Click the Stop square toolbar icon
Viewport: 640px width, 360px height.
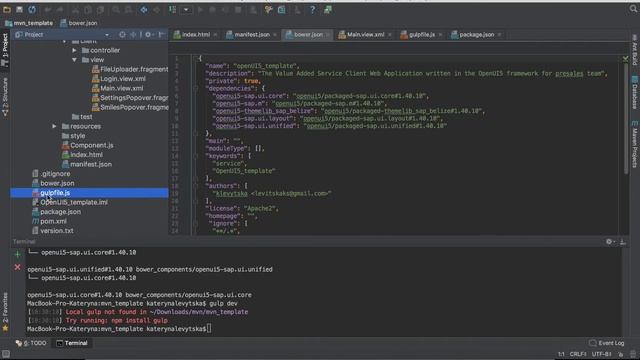tap(238, 9)
